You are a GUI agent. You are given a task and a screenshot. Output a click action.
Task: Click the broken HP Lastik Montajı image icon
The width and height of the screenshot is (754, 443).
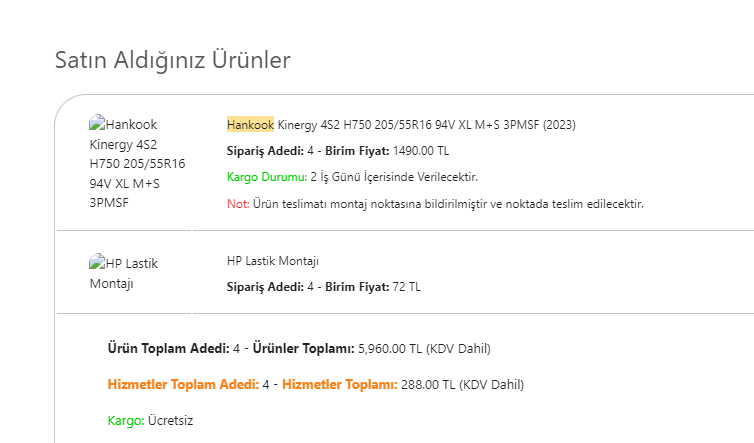pos(97,262)
